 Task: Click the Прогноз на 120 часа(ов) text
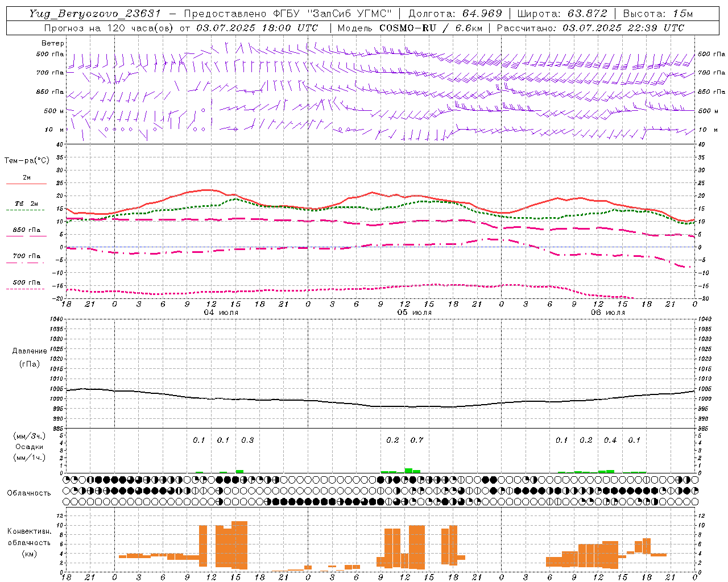tap(109, 28)
